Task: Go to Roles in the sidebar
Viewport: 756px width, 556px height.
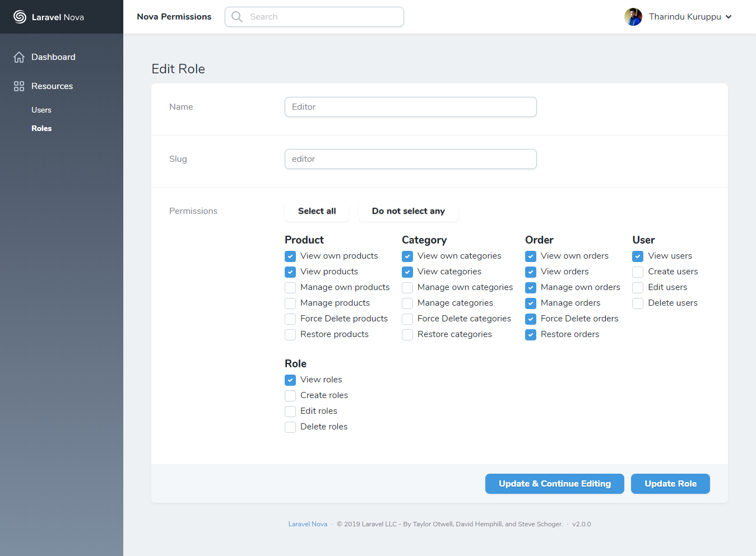Action: (x=41, y=128)
